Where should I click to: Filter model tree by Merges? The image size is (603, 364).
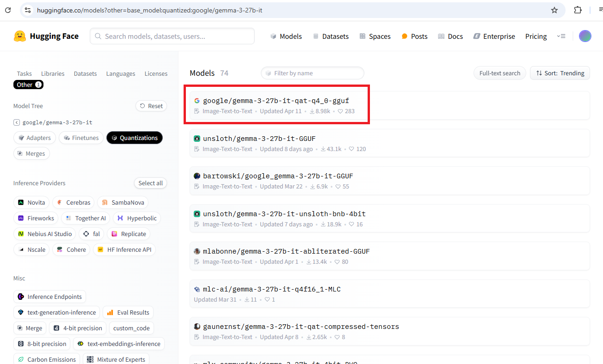(31, 153)
